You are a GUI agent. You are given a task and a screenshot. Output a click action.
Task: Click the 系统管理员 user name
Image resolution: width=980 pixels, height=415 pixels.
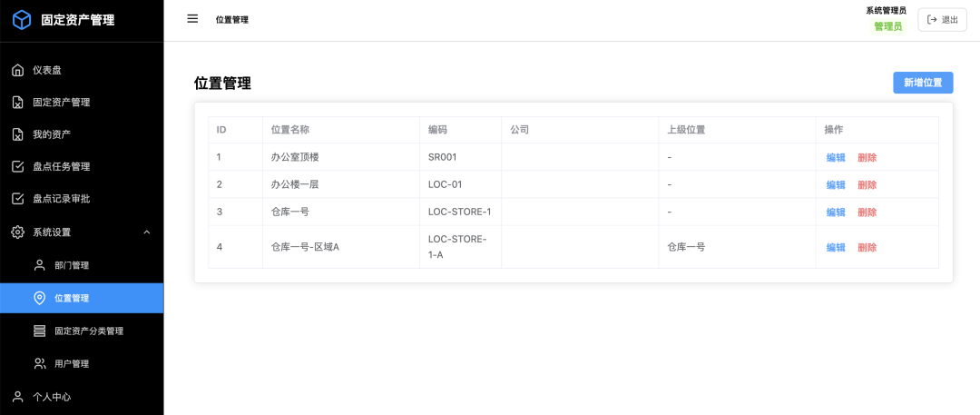[x=886, y=10]
